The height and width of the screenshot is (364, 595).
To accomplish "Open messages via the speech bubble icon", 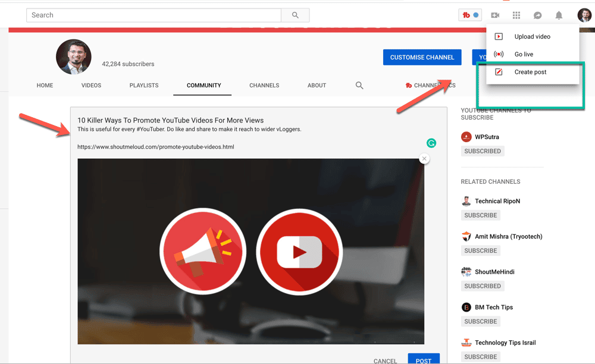I will click(x=537, y=15).
